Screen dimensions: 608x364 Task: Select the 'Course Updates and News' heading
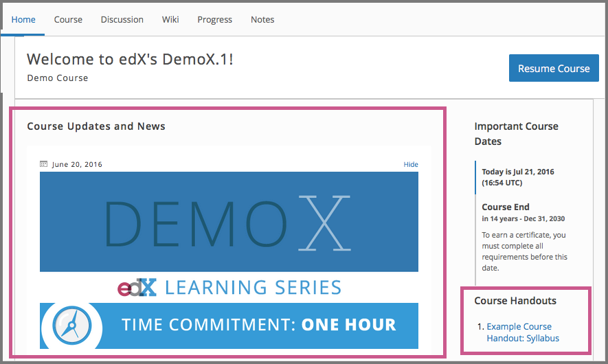[x=96, y=126]
